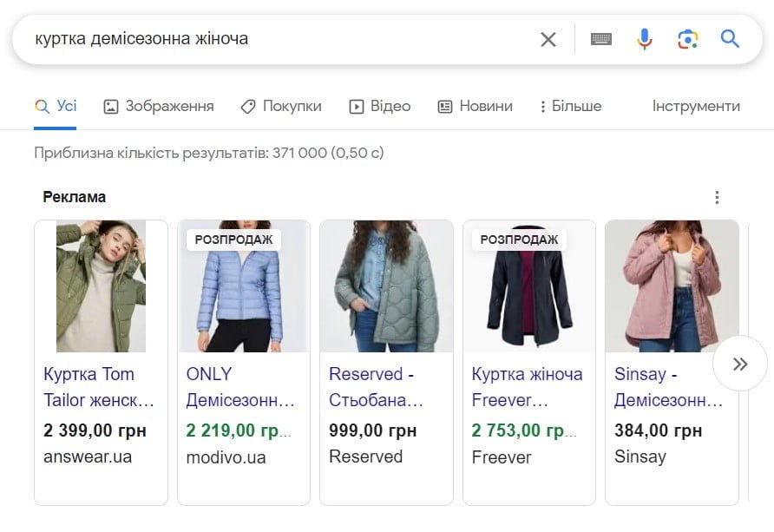
Task: Go to the Новини tab
Action: [475, 106]
